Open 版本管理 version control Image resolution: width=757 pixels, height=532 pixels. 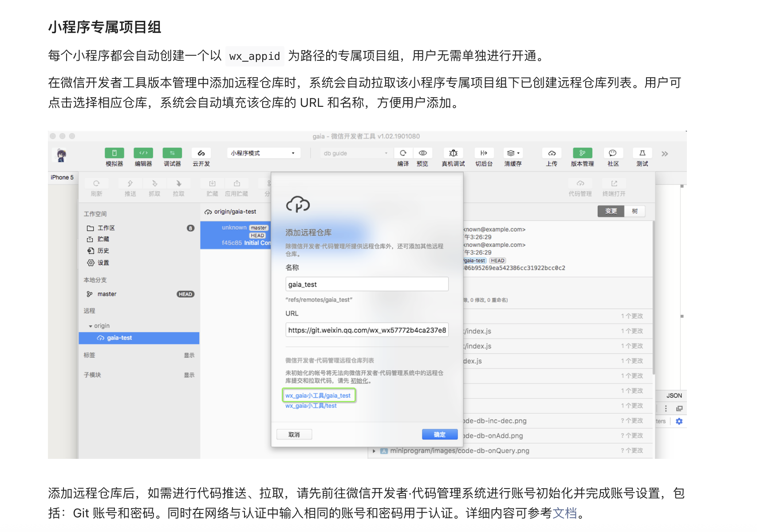click(x=582, y=153)
